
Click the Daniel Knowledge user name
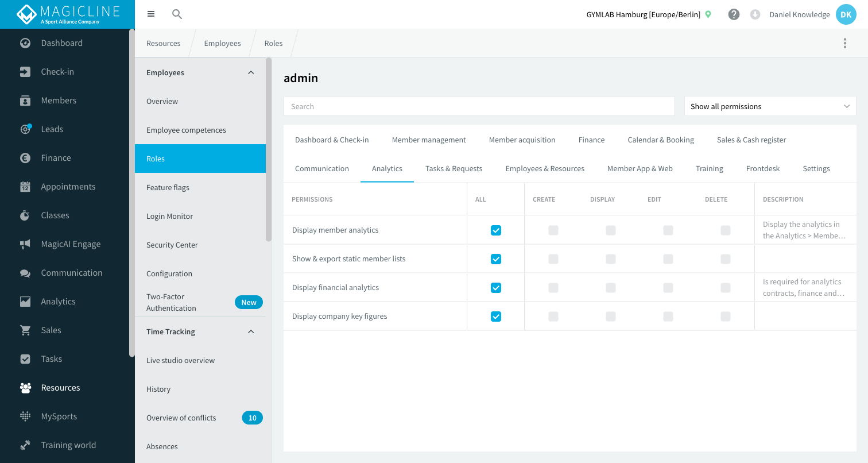[x=800, y=14]
